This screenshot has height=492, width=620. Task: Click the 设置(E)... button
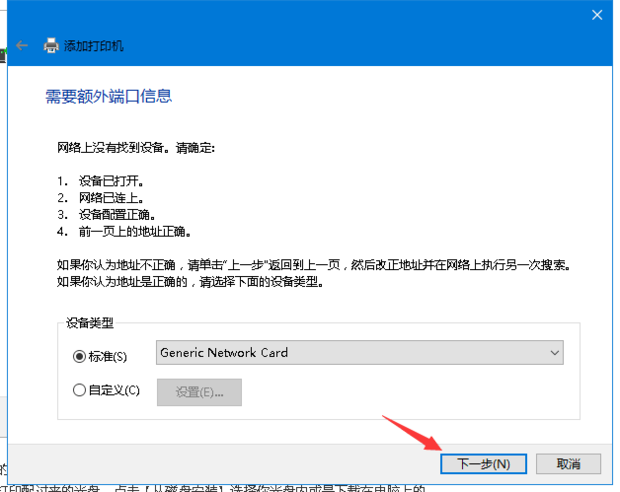[x=199, y=392]
